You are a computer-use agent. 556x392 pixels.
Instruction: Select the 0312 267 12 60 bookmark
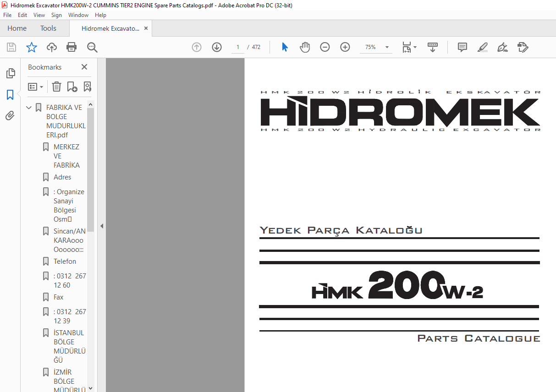70,281
